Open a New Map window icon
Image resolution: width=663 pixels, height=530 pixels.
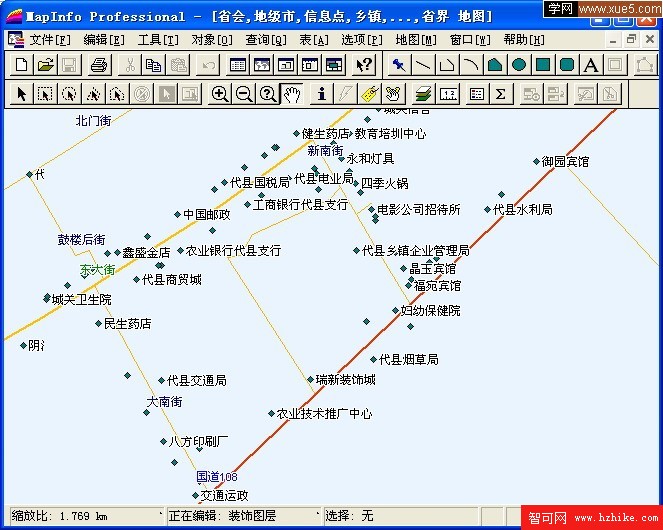point(262,65)
